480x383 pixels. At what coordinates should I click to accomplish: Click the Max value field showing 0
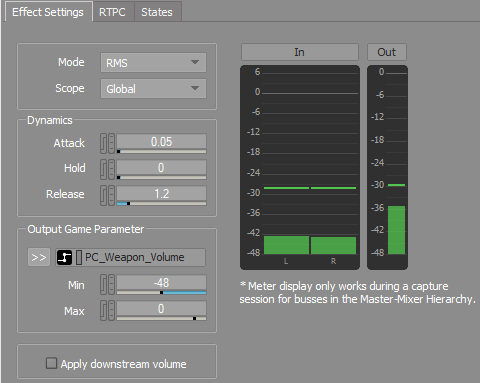point(161,309)
